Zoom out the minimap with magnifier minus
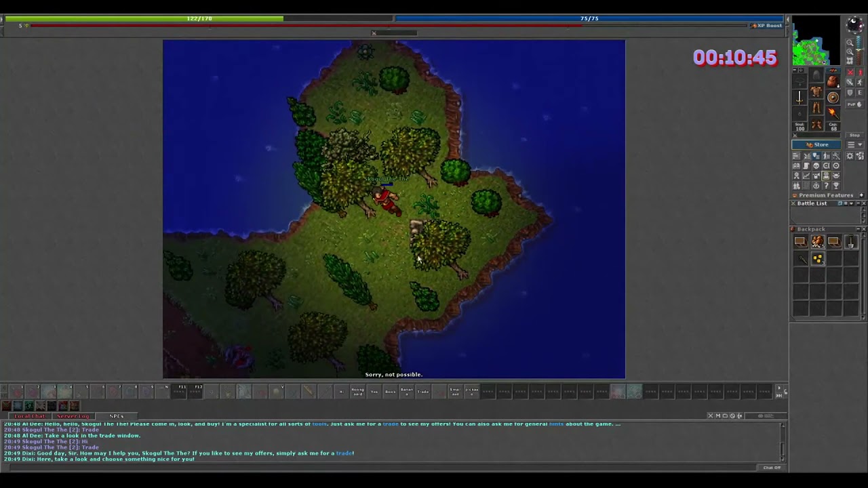Viewport: 868px width, 488px height. 850,42
